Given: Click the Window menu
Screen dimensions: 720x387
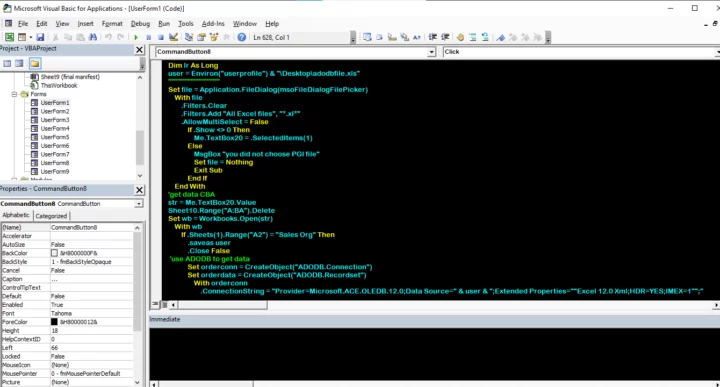Looking at the screenshot, I should (244, 24).
